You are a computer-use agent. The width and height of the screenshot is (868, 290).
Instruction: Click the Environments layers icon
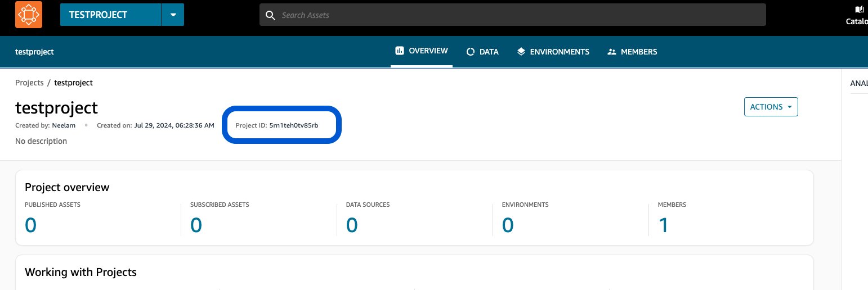[521, 51]
